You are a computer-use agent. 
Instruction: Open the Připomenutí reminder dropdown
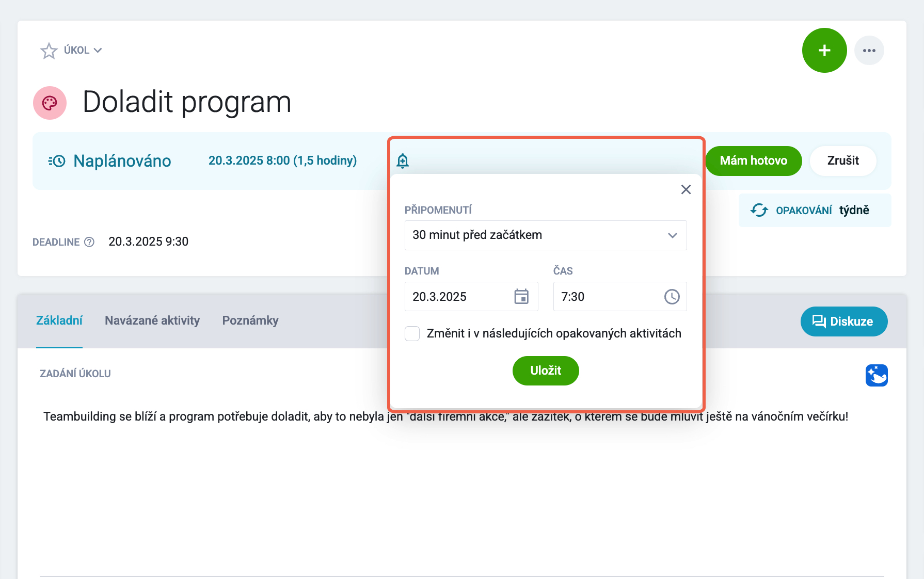(x=546, y=235)
